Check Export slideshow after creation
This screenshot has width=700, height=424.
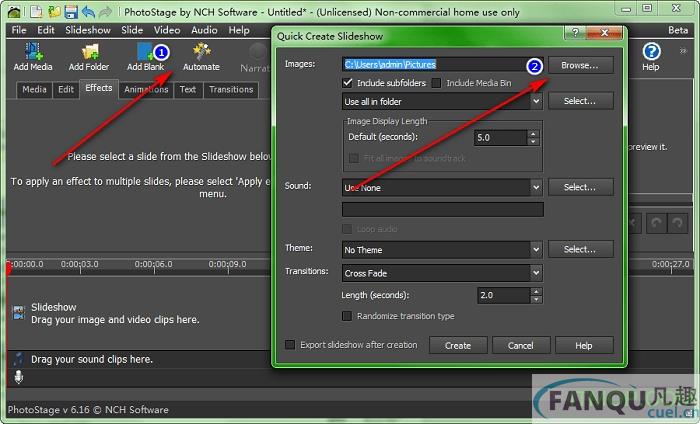[290, 345]
